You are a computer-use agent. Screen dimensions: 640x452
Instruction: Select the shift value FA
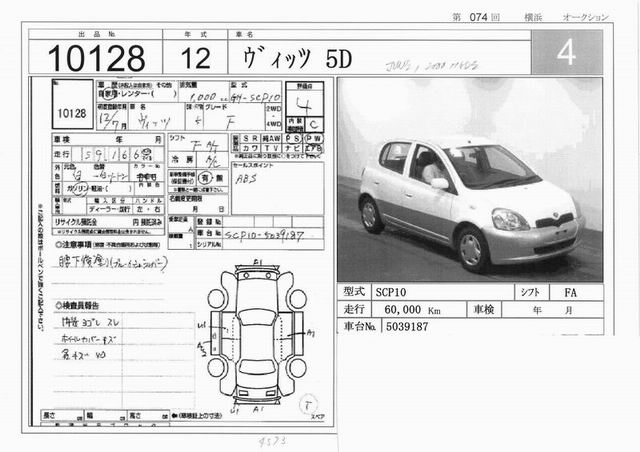[570, 292]
